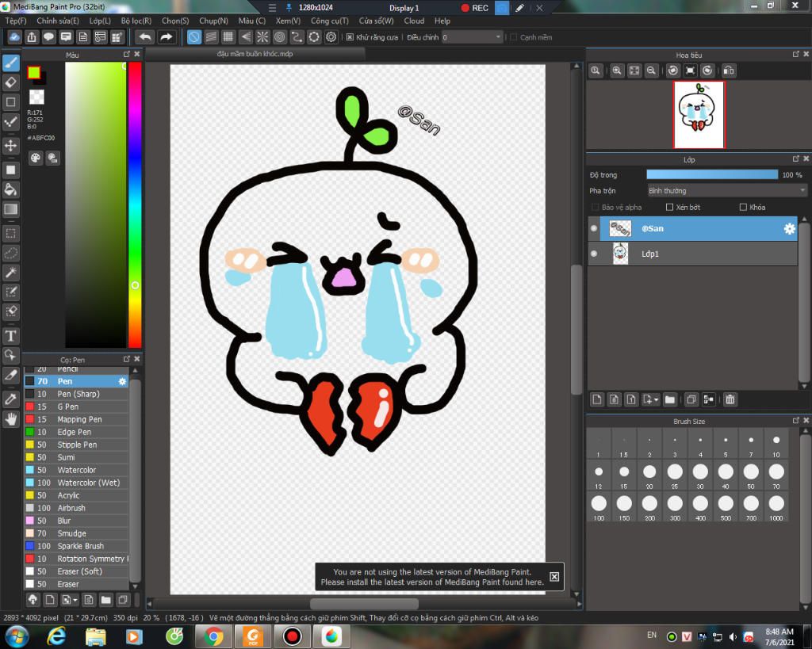Select the Watercolor (Wet) brush
The height and width of the screenshot is (649, 812).
(x=77, y=483)
